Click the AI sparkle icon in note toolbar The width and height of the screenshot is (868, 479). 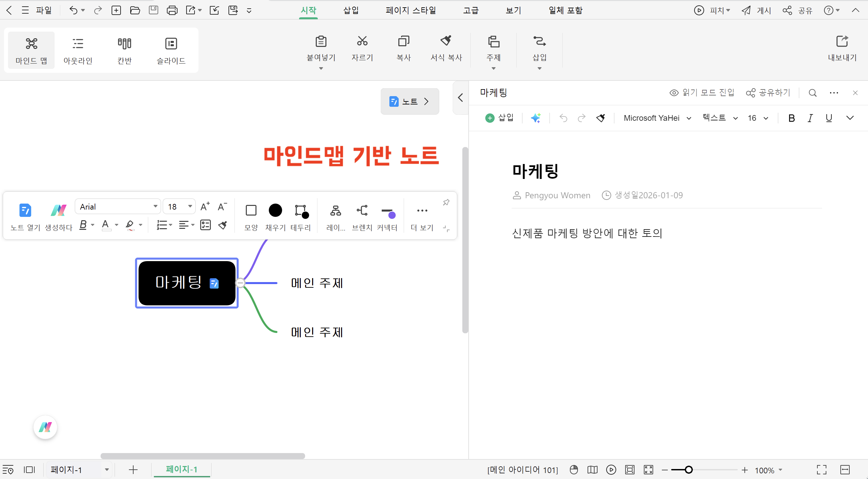click(x=536, y=118)
